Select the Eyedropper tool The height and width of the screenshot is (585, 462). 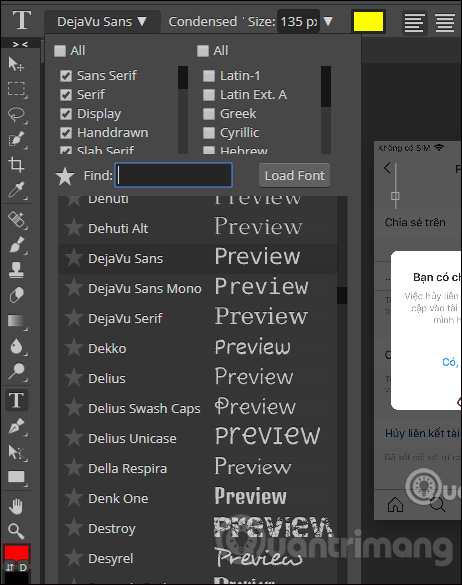[17, 190]
